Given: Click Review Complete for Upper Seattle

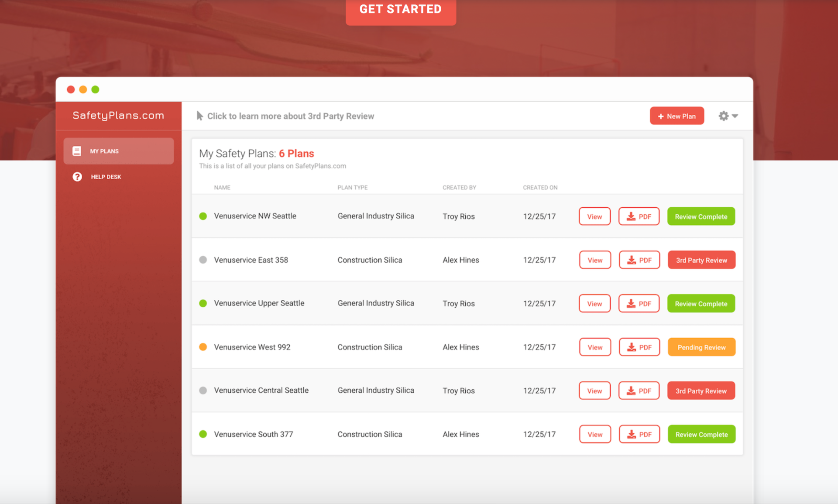Looking at the screenshot, I should (701, 304).
